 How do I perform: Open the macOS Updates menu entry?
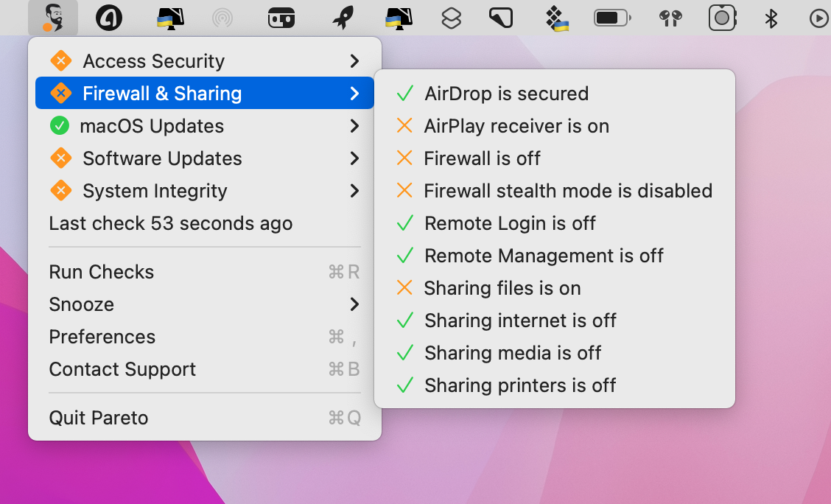(x=205, y=125)
